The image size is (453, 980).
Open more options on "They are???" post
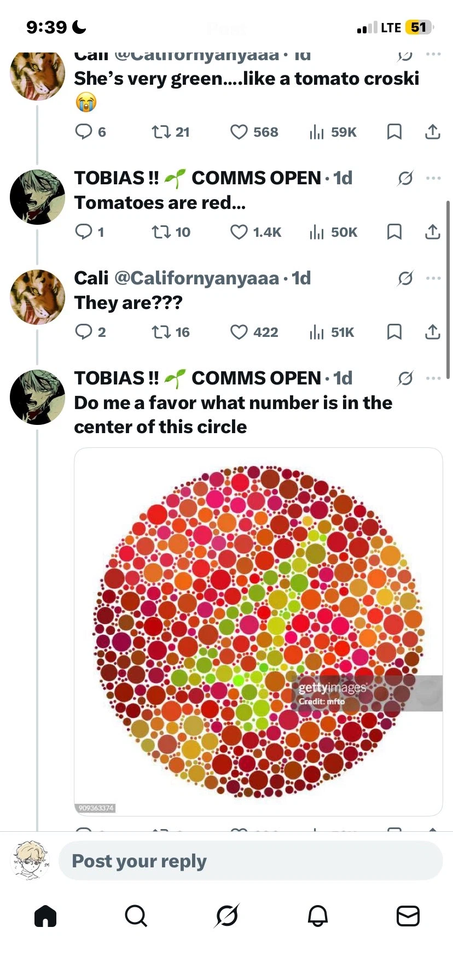point(433,278)
